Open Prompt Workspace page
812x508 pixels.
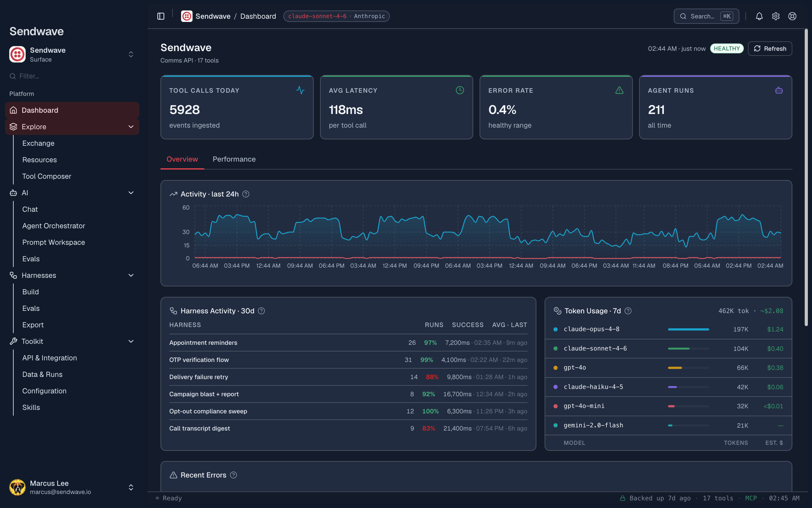[x=54, y=242]
